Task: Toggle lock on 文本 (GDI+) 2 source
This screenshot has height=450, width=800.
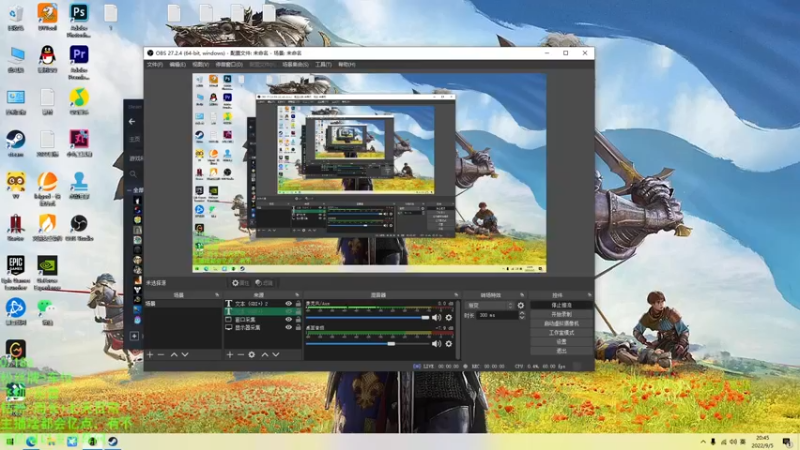Action: click(298, 304)
